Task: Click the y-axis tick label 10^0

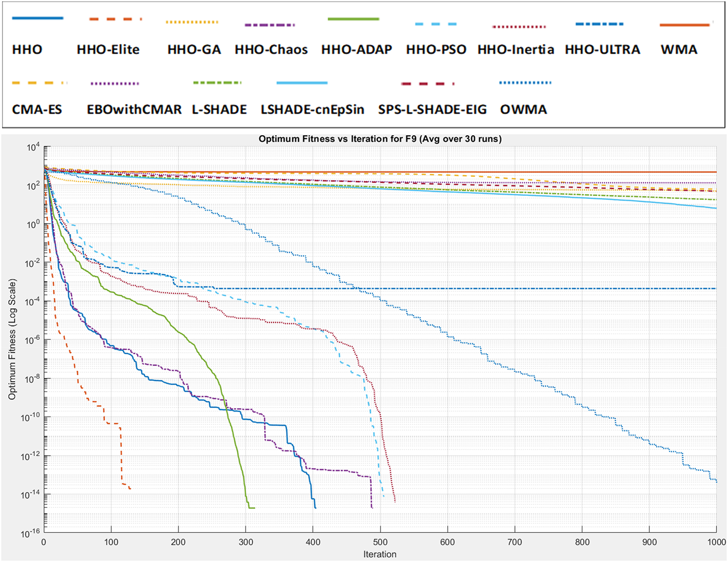Action: point(33,224)
